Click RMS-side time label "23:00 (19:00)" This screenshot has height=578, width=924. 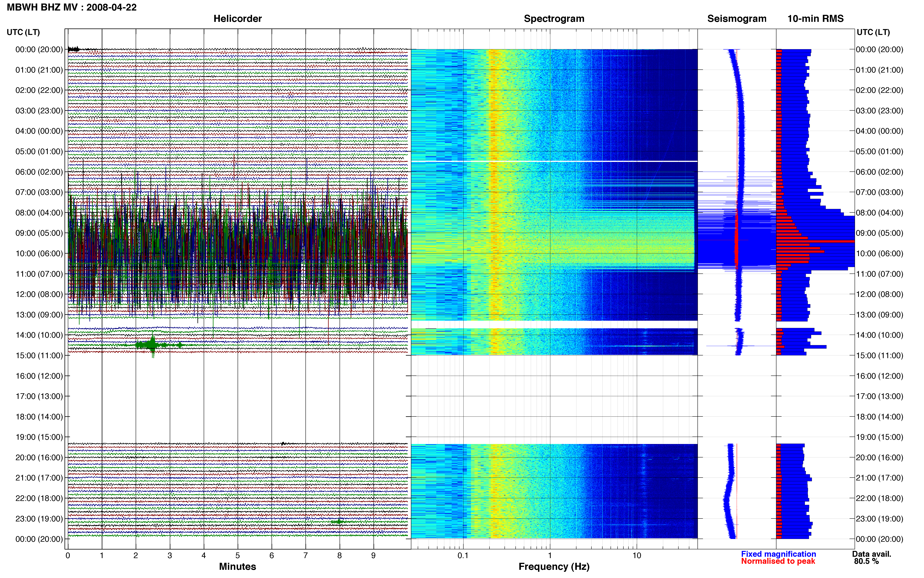point(880,519)
